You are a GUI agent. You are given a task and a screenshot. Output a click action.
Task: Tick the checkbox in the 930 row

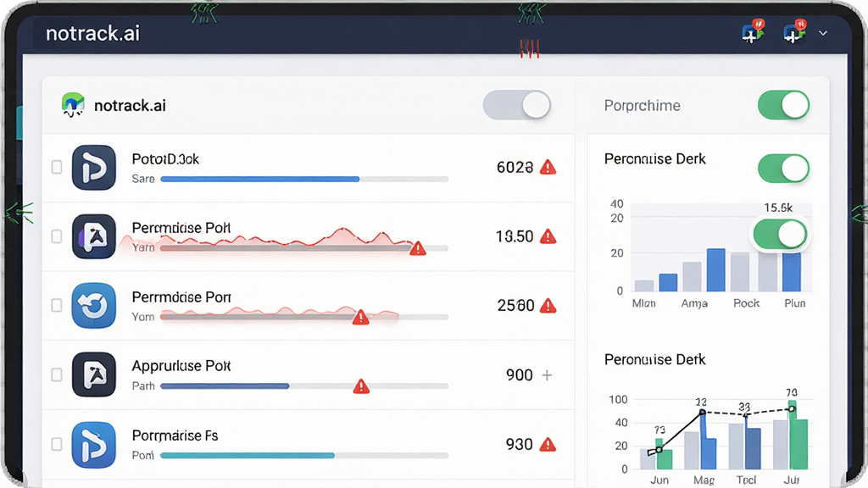point(57,444)
